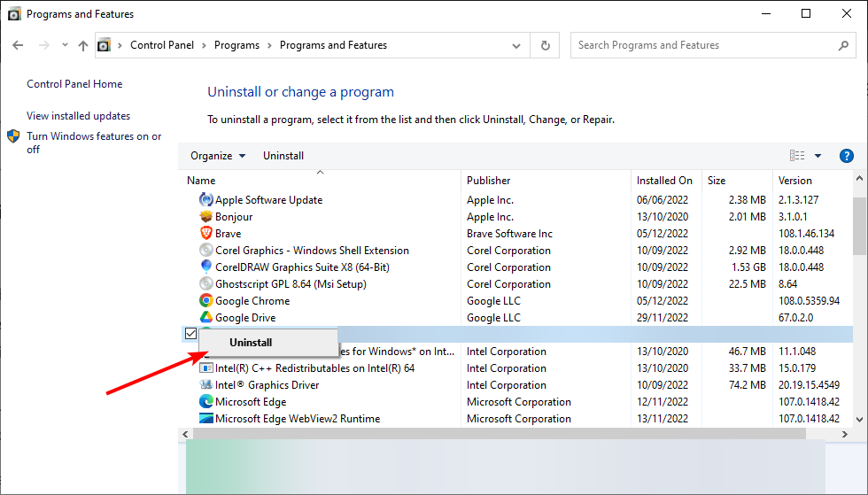Click install date '29/11/2022' cell
868x495 pixels.
(x=663, y=317)
